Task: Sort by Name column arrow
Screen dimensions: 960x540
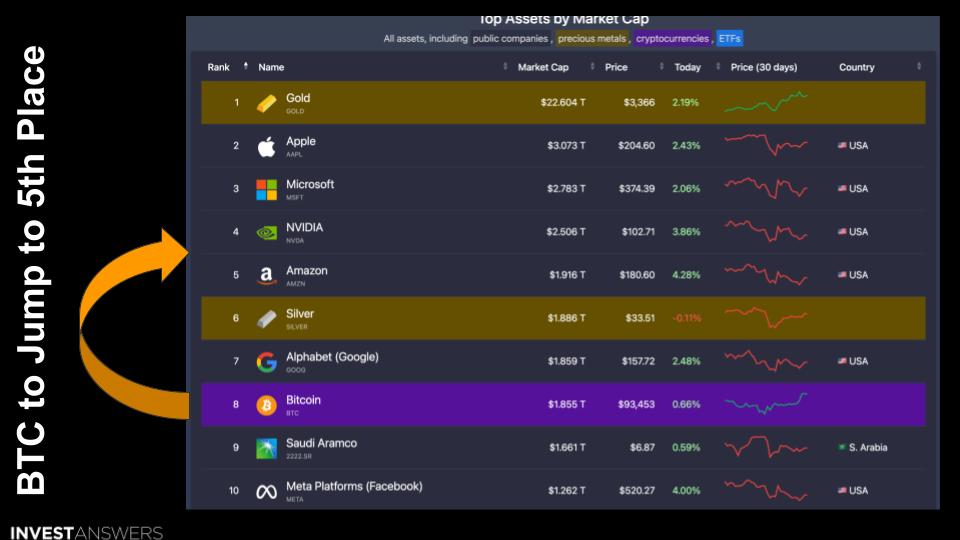Action: (x=505, y=66)
